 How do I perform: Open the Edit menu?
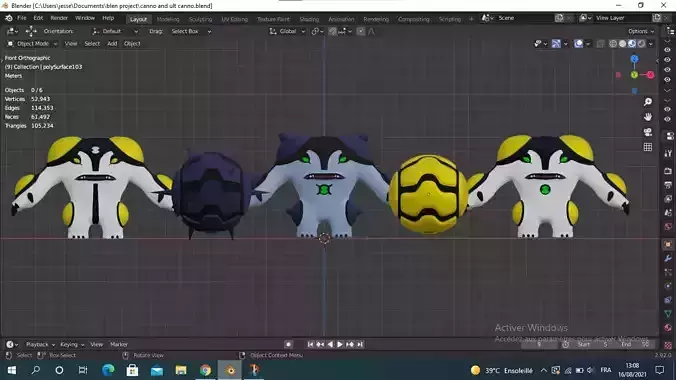tap(38, 18)
